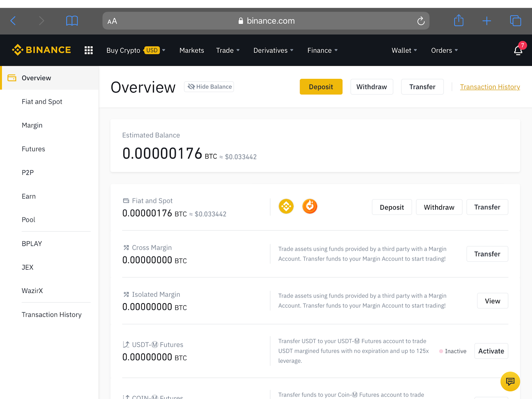Click Withdraw next to the Overview heading
532x399 pixels.
(x=372, y=87)
